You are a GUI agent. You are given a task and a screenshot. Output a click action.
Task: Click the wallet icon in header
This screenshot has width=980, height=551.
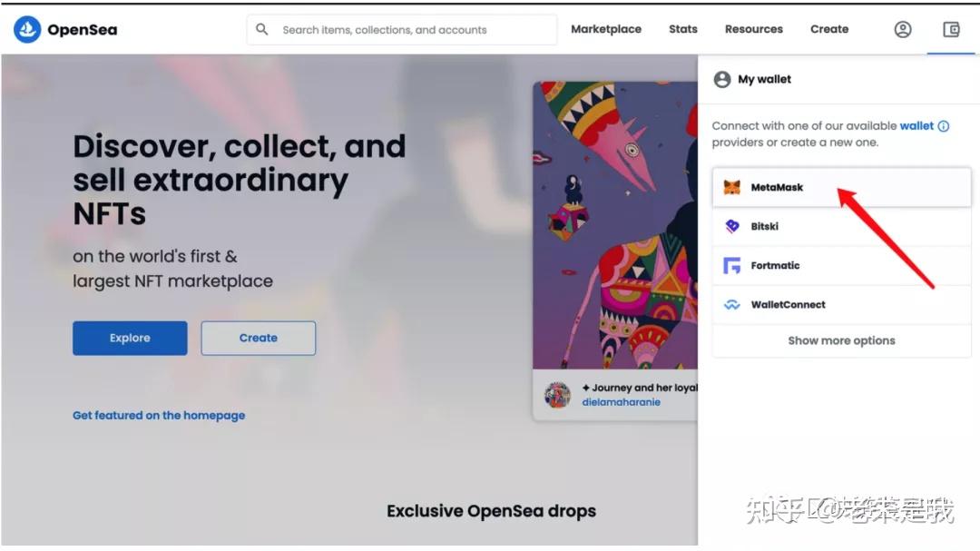[x=951, y=29]
